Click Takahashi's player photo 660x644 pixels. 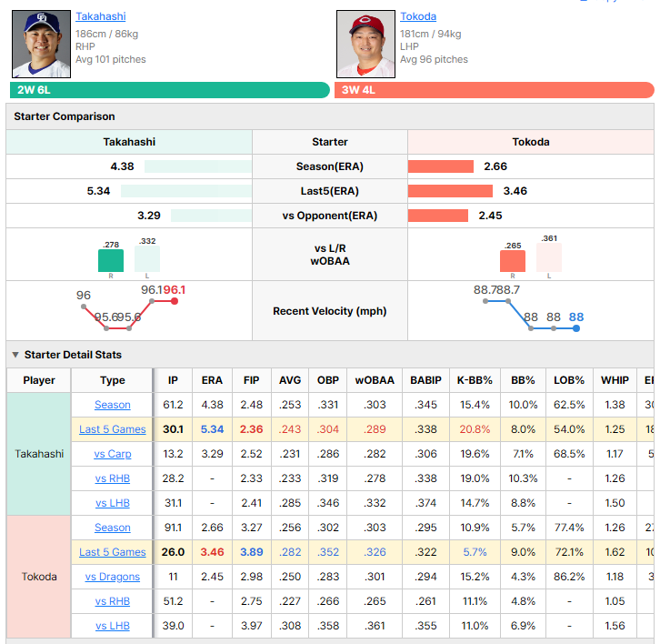coord(41,45)
